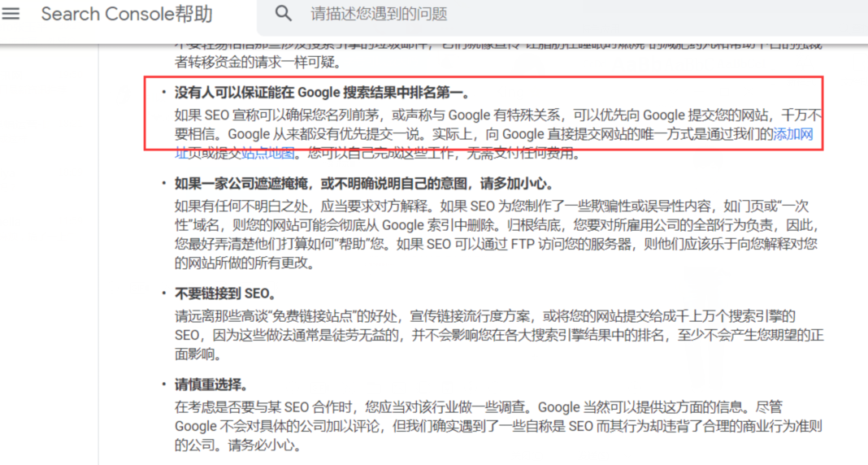Click bullet point before 请慎重选择

pos(164,385)
